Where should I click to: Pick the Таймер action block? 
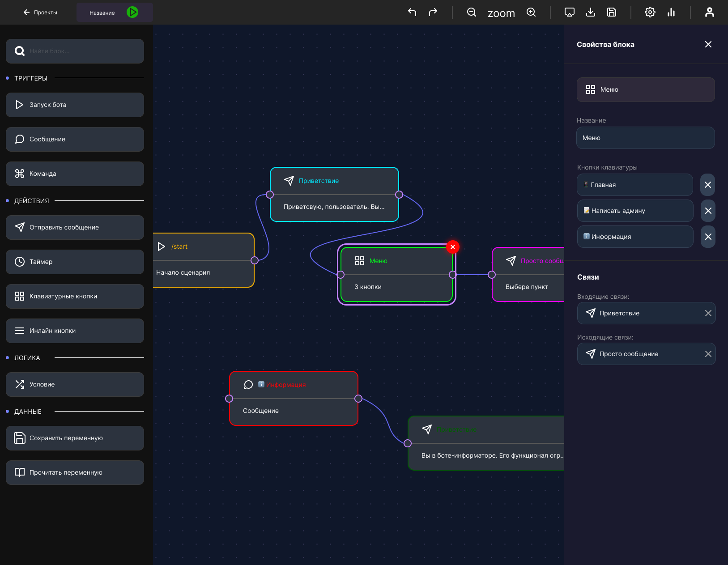coord(75,262)
